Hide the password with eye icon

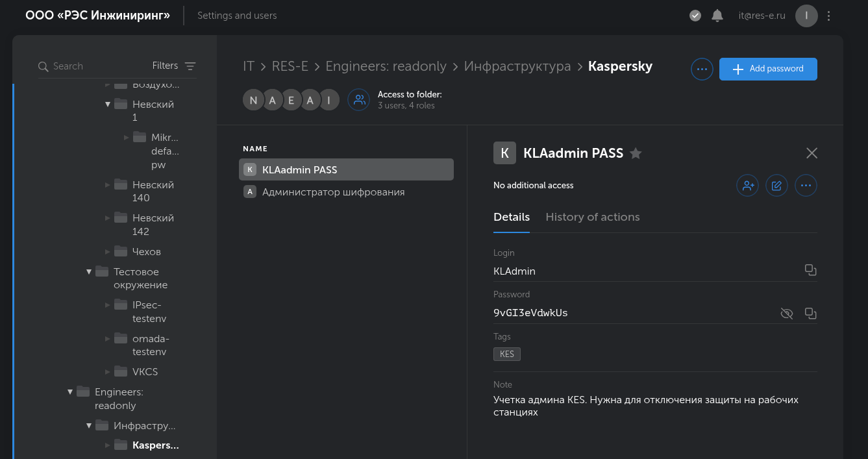786,314
